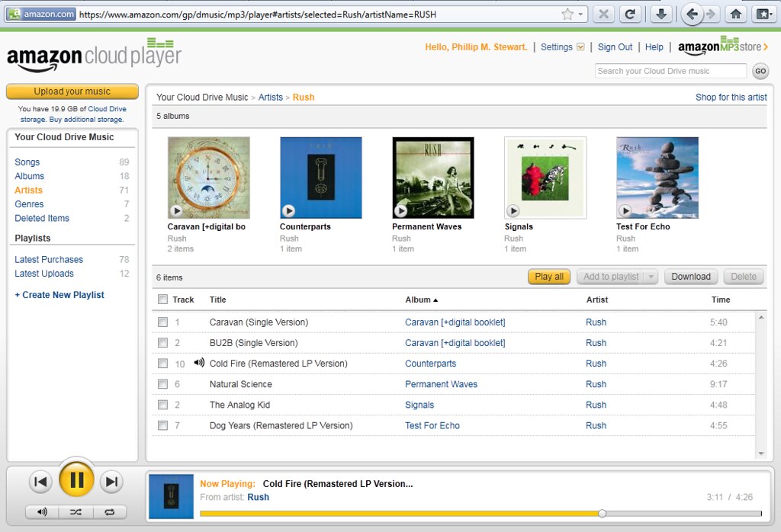Open the Latest Uploads playlist
This screenshot has height=532, width=781.
click(x=43, y=273)
